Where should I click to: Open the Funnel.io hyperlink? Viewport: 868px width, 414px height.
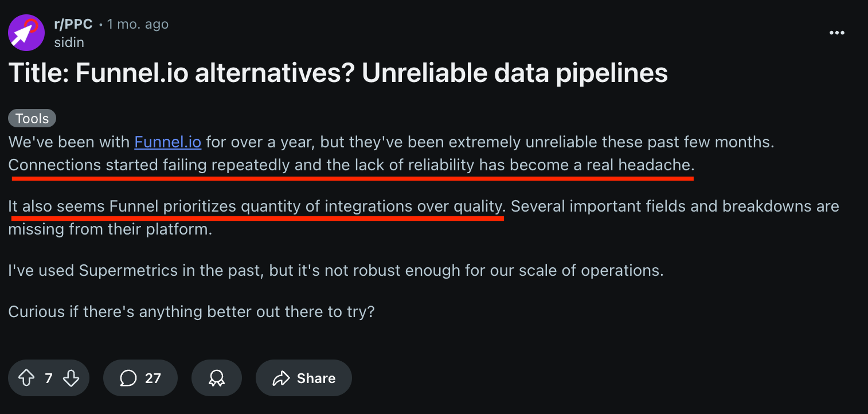click(167, 142)
